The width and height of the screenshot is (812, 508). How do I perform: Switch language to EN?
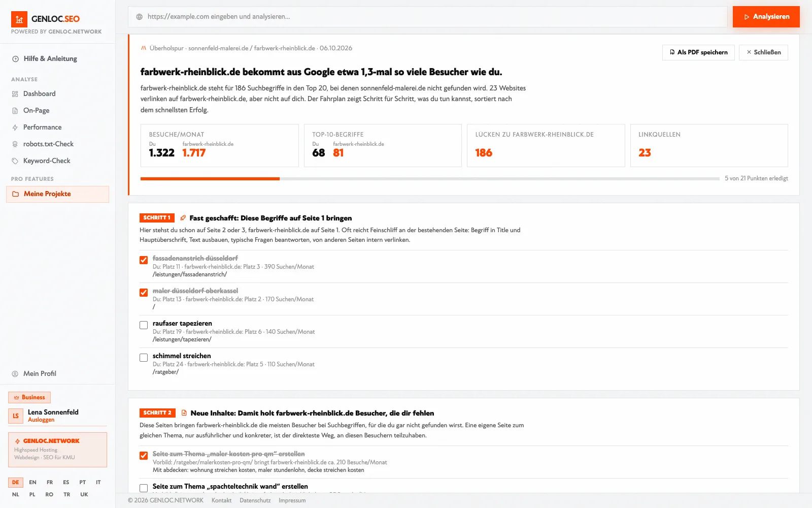(32, 483)
